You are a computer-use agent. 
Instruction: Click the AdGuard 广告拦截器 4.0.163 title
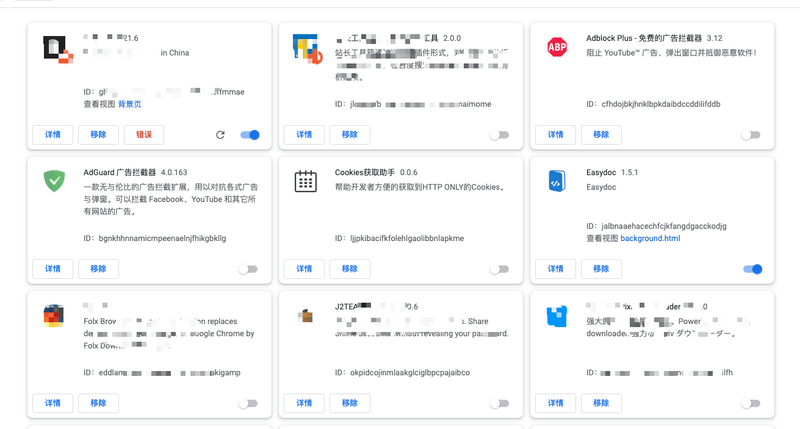point(135,172)
